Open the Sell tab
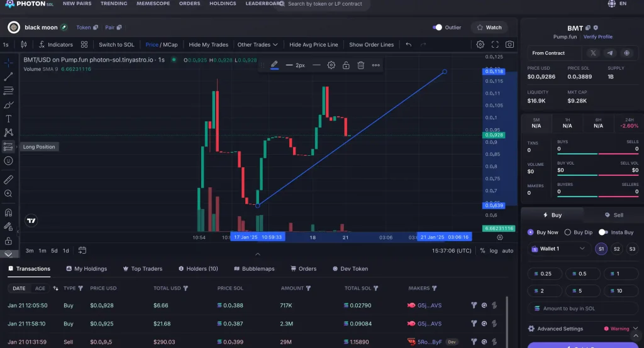The image size is (644, 348). click(614, 215)
